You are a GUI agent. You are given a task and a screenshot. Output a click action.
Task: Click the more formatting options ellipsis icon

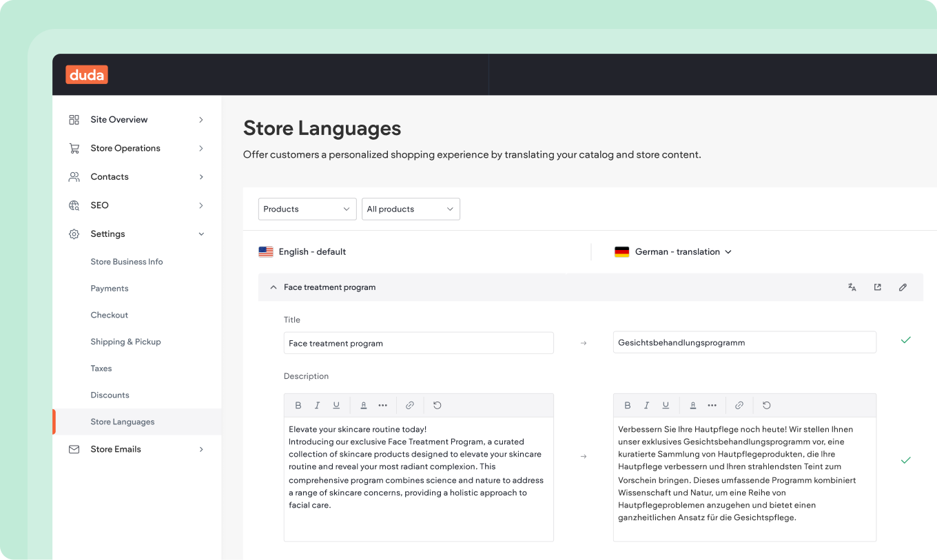click(x=383, y=405)
